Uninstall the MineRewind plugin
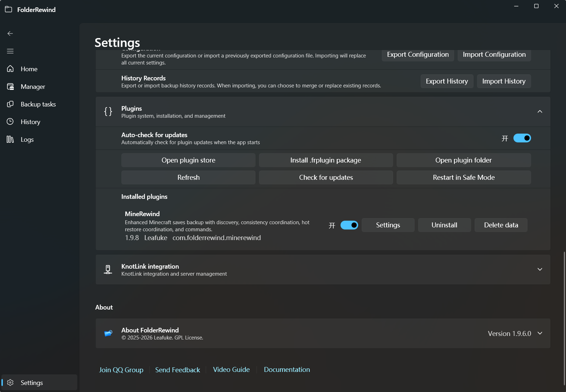This screenshot has width=566, height=392. 444,225
